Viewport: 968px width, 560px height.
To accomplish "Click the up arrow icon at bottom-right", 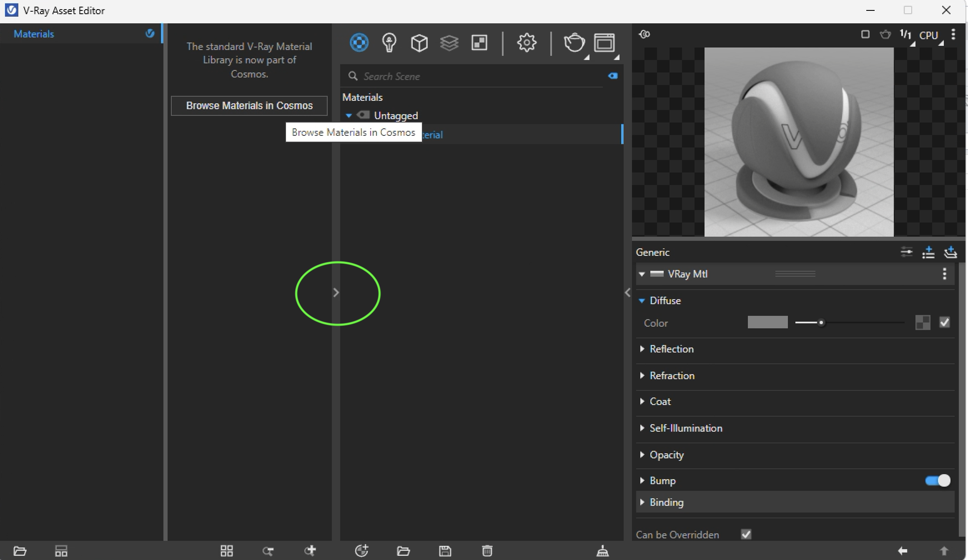I will 944,551.
